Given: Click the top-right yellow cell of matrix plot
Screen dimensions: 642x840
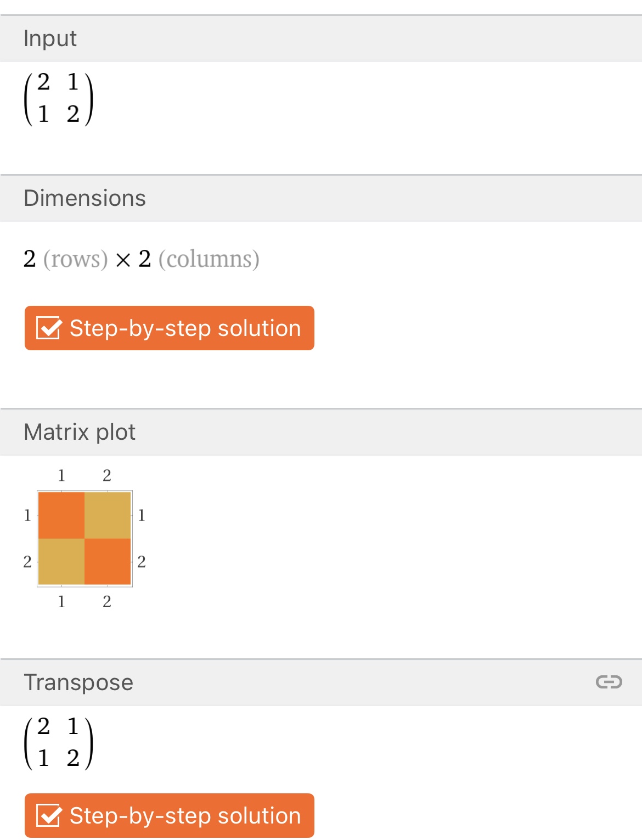Looking at the screenshot, I should (108, 515).
